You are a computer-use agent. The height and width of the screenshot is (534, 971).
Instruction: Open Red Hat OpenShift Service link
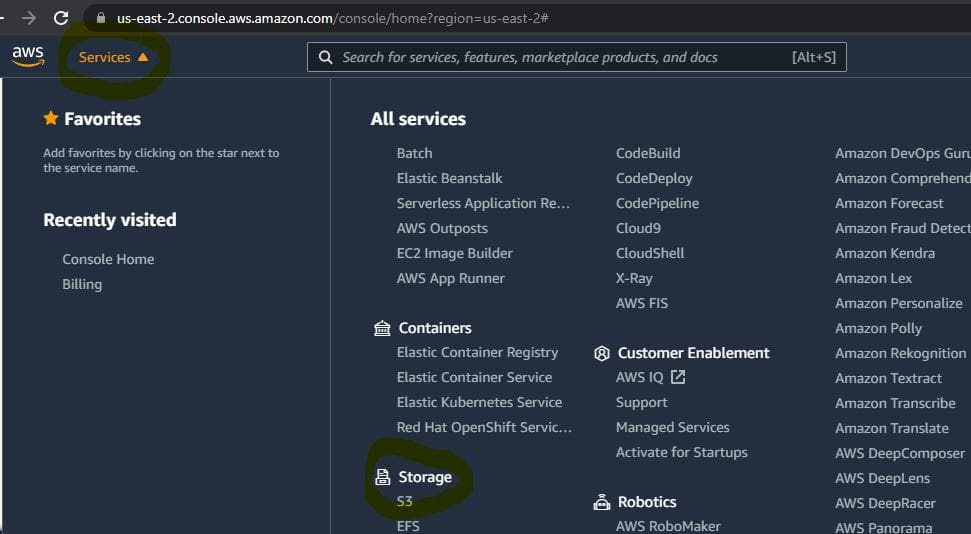point(484,427)
